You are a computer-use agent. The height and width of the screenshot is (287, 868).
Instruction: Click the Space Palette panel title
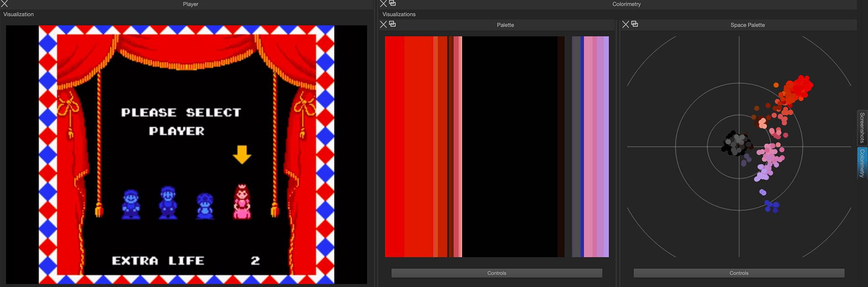point(747,25)
